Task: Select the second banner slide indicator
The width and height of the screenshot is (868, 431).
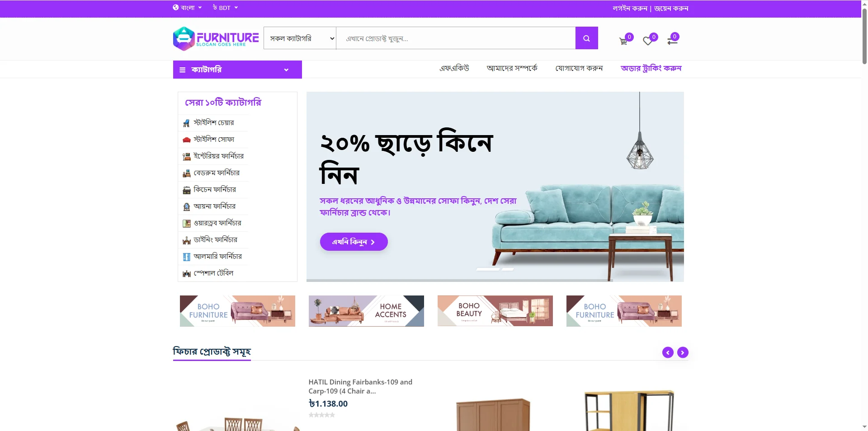Action: (x=508, y=269)
